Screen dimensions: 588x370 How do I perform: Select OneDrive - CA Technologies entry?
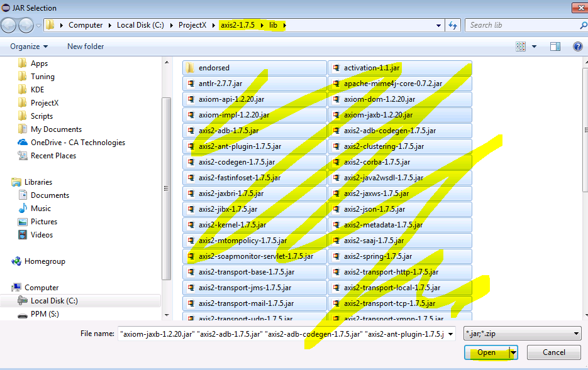click(77, 143)
